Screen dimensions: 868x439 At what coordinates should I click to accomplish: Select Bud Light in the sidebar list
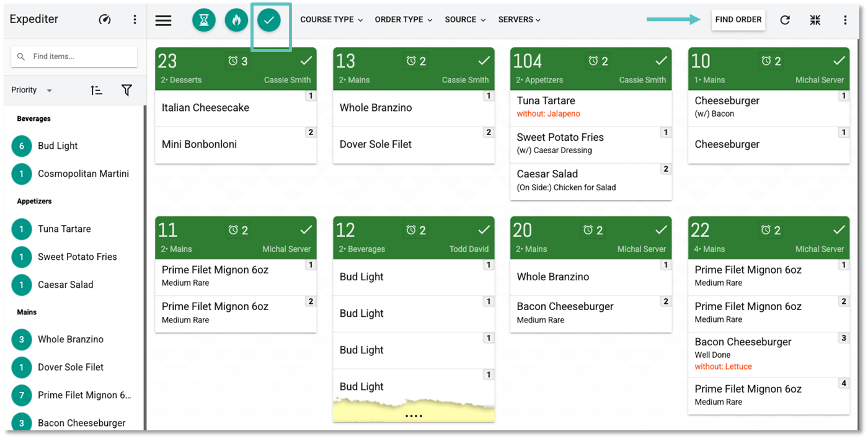(x=58, y=146)
